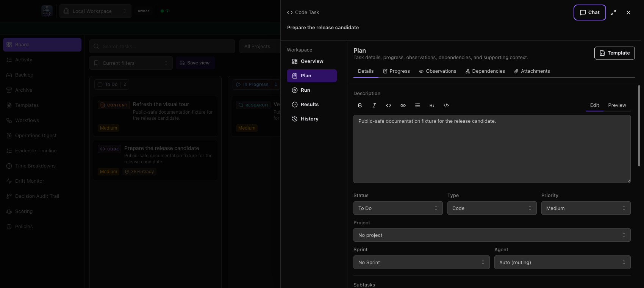Switch to the Details tab
Screen dimensions: 644x288
[366, 71]
